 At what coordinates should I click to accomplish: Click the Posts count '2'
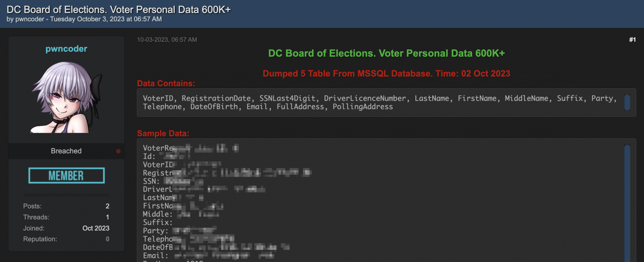click(x=107, y=206)
